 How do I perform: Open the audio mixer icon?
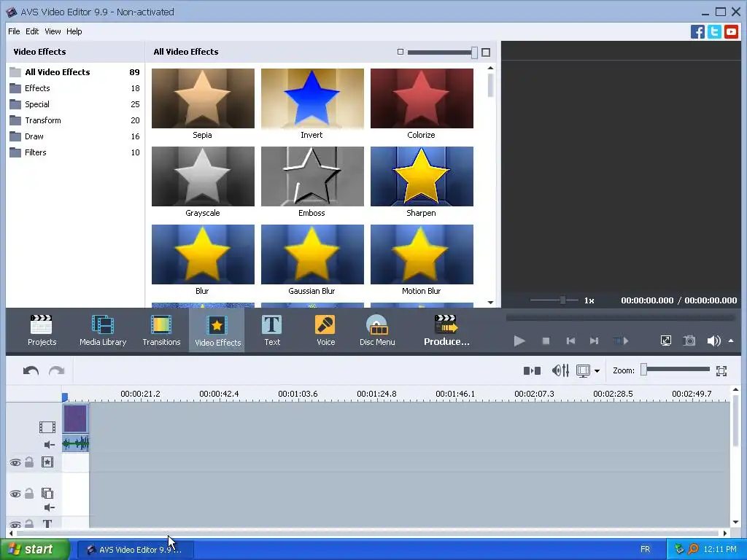tap(560, 370)
